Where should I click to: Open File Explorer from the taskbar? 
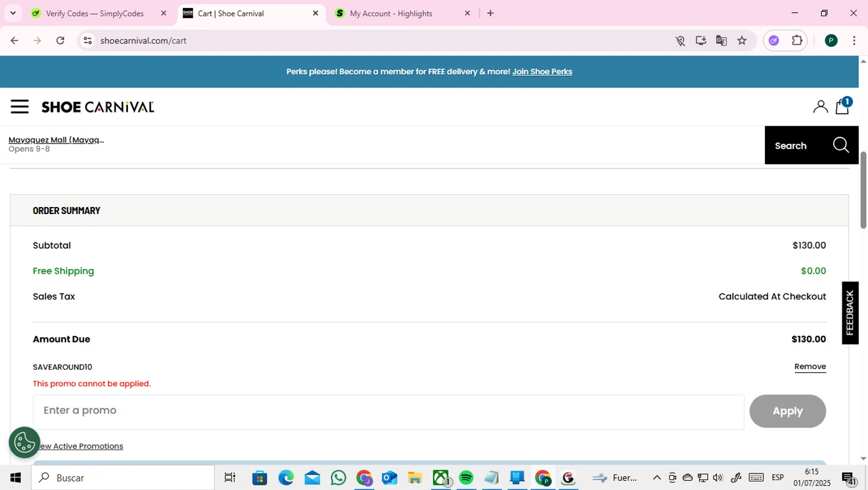(415, 478)
